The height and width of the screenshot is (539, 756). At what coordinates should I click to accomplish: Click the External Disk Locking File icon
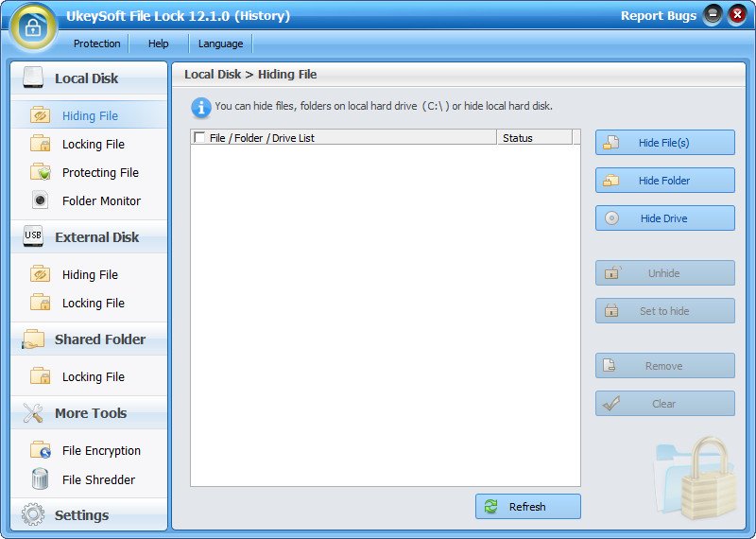(40, 303)
